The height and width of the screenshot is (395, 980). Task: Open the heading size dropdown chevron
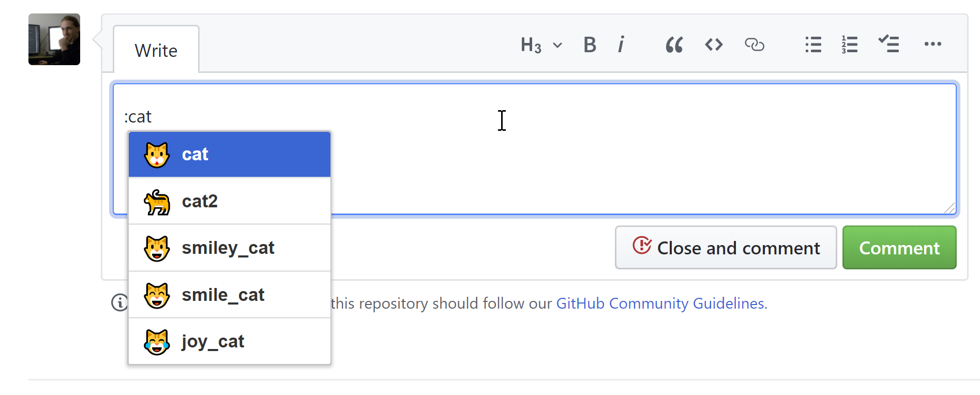tap(557, 45)
